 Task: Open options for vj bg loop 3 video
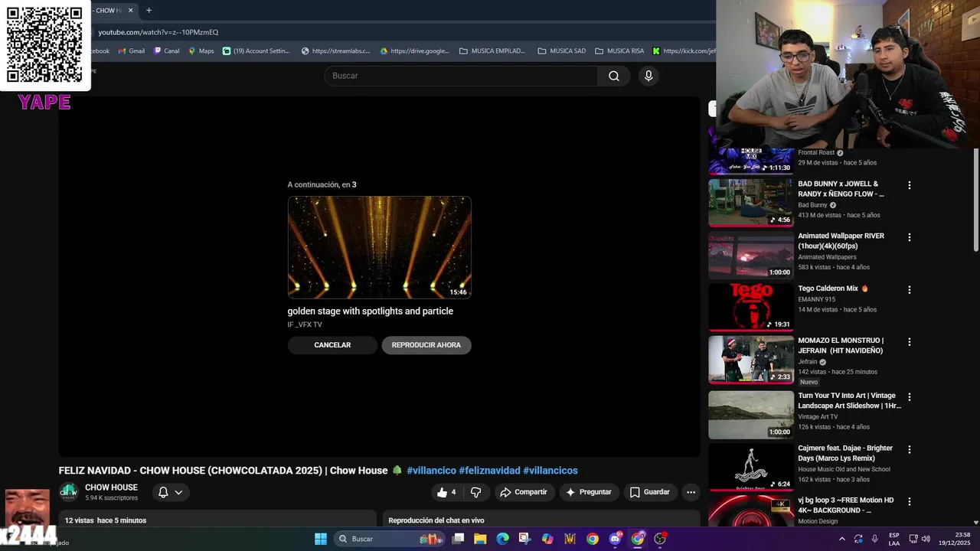click(x=910, y=502)
